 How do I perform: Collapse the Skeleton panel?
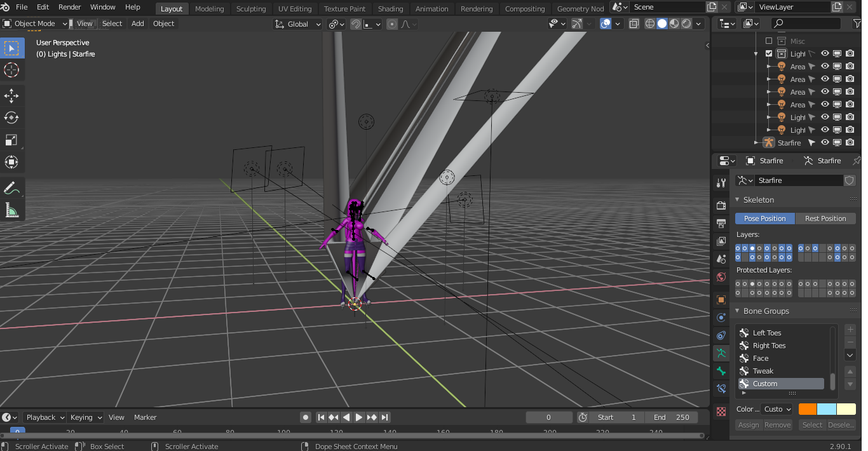pos(737,199)
